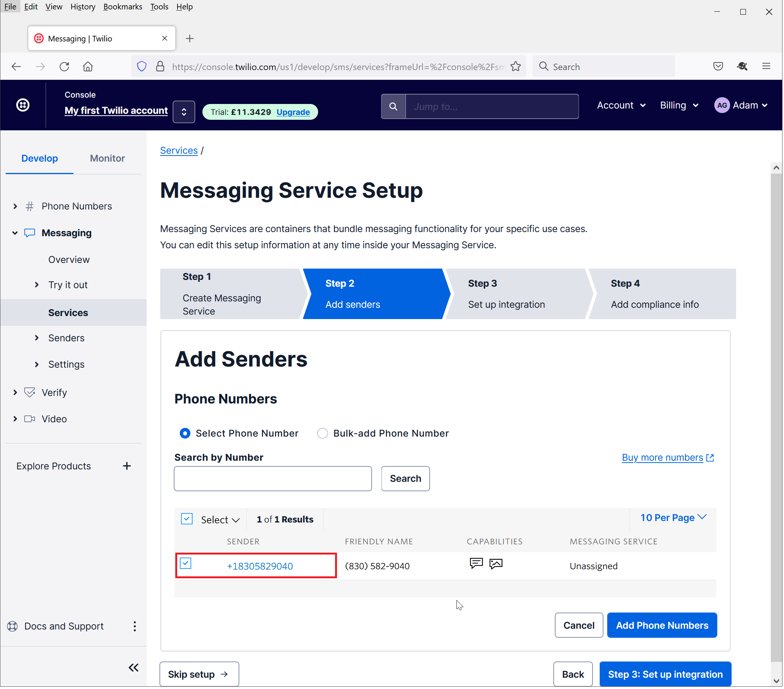Bookmark page with star icon
The image size is (784, 689).
(516, 67)
